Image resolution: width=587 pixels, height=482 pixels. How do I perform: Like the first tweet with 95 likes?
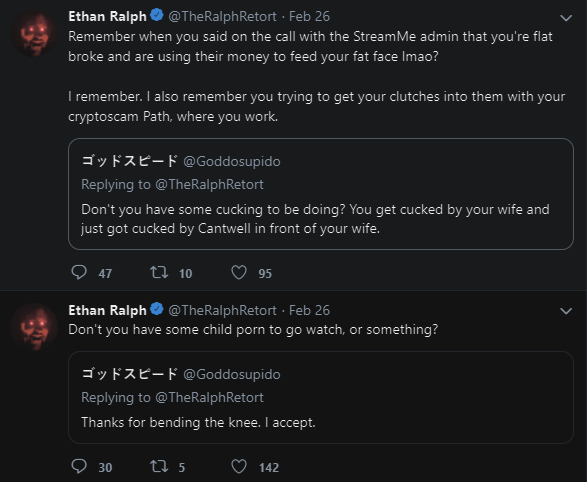pos(239,272)
